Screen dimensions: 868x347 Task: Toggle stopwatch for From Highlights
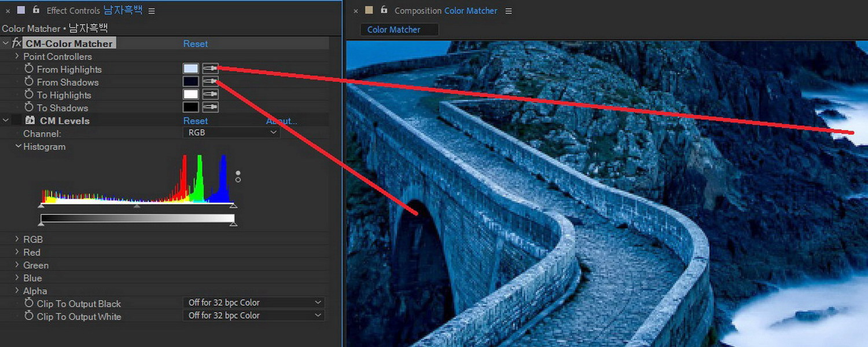(x=29, y=69)
